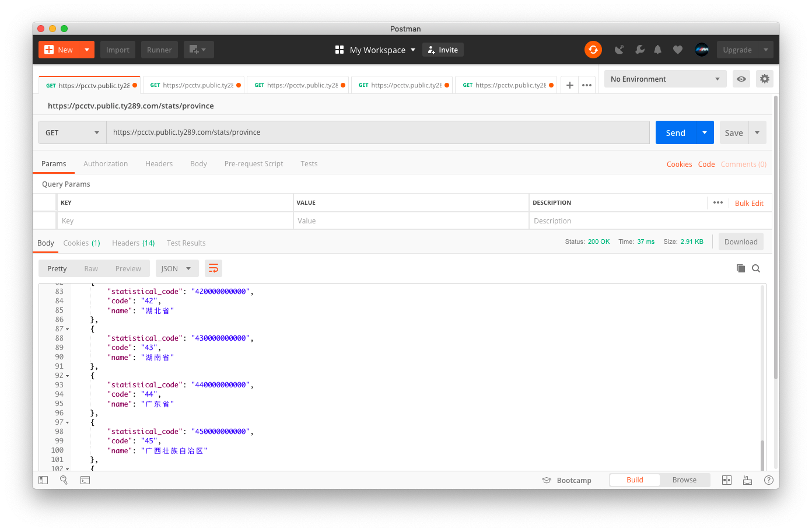
Task: Open find and replace
Action: [x=64, y=480]
